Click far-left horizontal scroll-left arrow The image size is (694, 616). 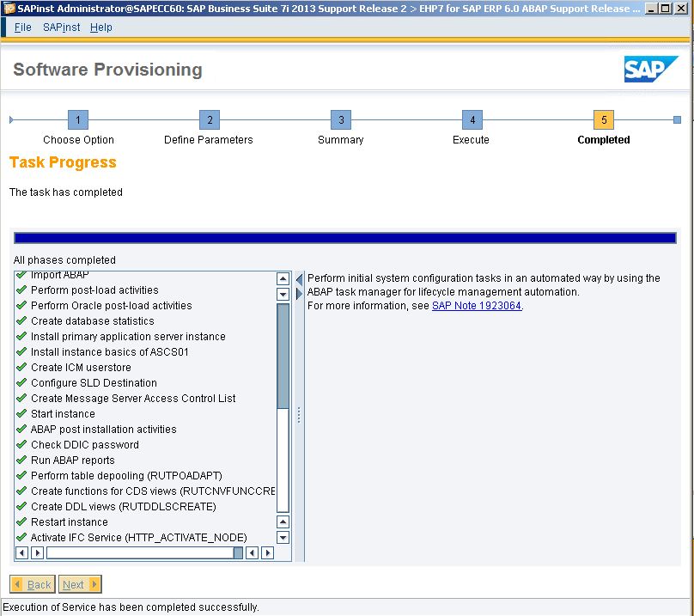click(x=21, y=552)
